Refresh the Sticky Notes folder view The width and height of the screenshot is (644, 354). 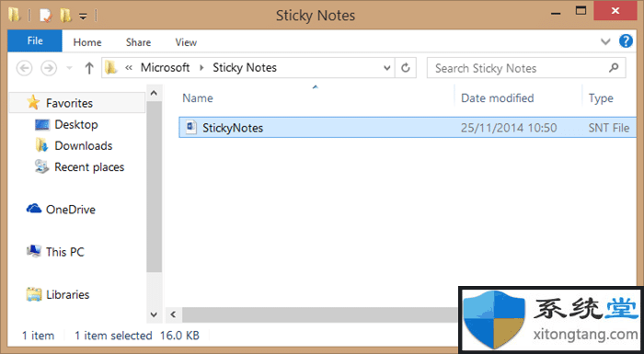(x=406, y=68)
